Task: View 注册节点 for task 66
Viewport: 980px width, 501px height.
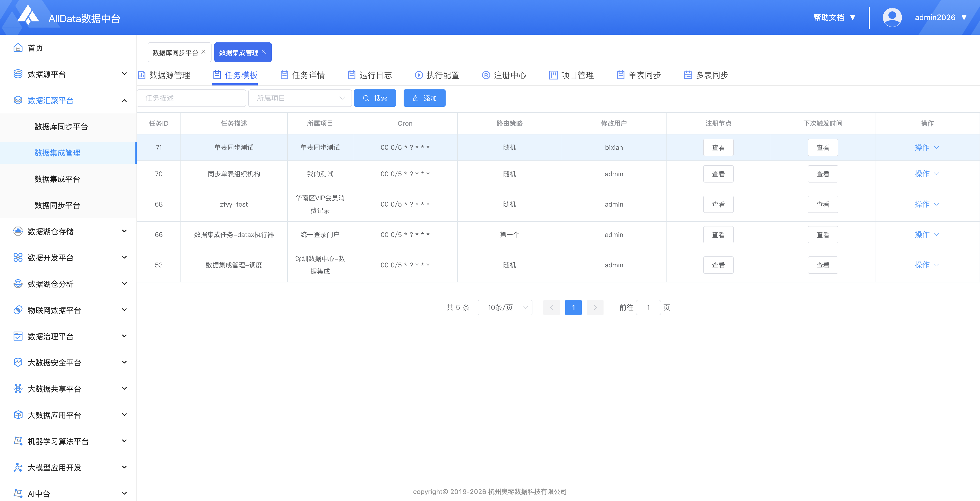Action: [x=718, y=235]
